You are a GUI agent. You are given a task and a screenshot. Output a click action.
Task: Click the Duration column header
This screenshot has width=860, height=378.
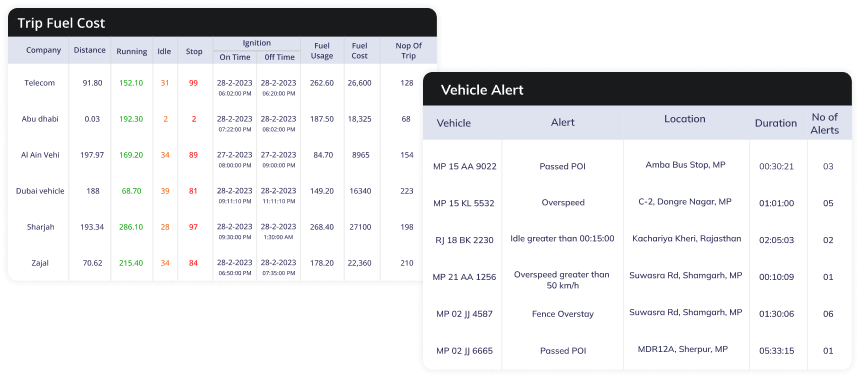(776, 123)
